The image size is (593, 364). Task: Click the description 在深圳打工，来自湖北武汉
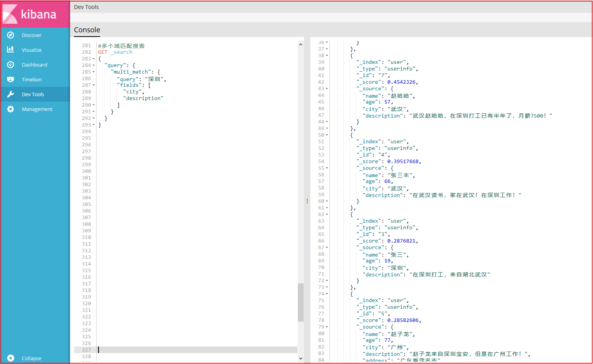tap(450, 274)
